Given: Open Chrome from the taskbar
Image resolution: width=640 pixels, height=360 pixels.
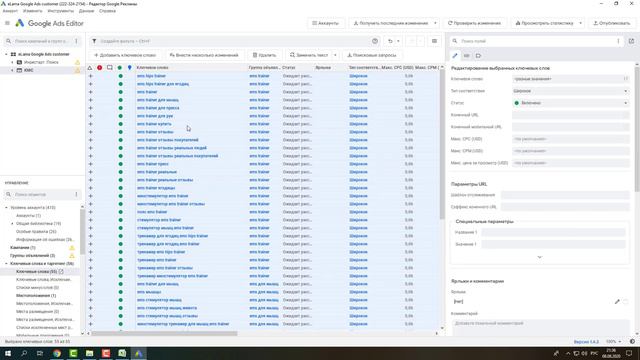Looking at the screenshot, I should click(57, 353).
